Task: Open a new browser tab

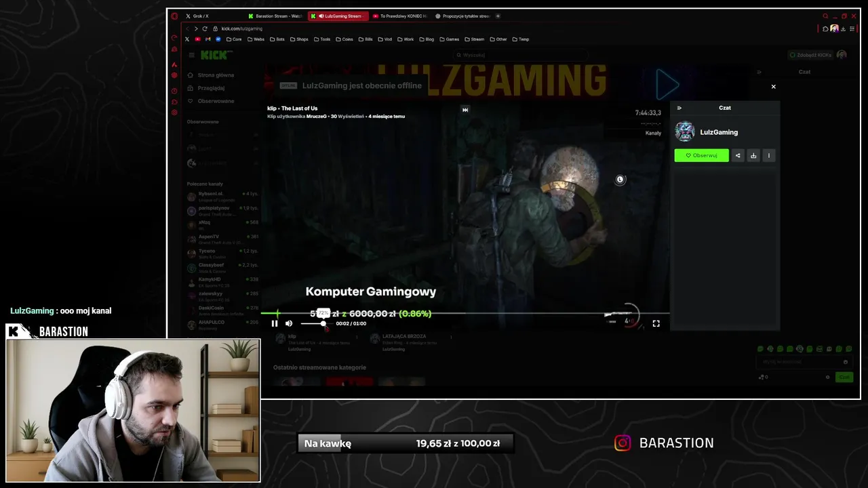Action: [498, 16]
